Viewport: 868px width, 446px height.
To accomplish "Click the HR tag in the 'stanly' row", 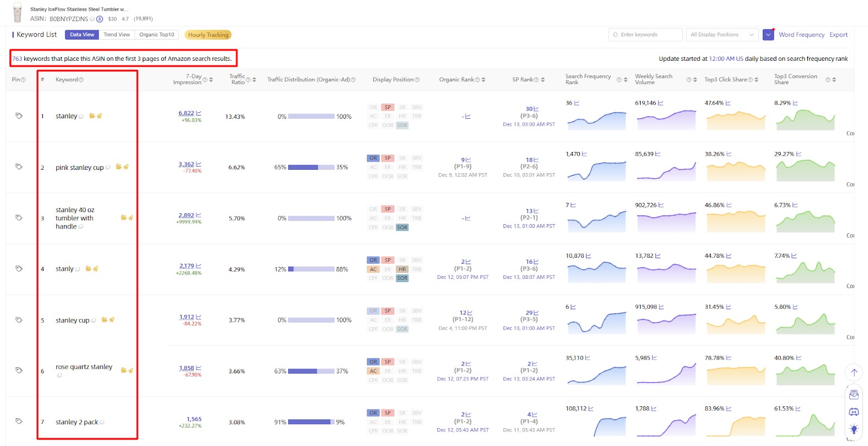I will [402, 269].
